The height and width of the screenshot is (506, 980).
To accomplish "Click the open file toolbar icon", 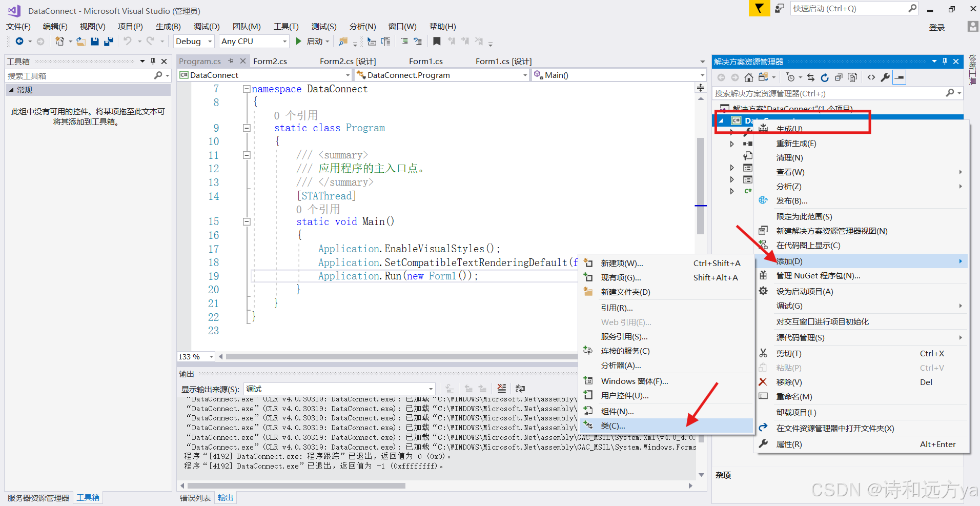I will coord(81,41).
